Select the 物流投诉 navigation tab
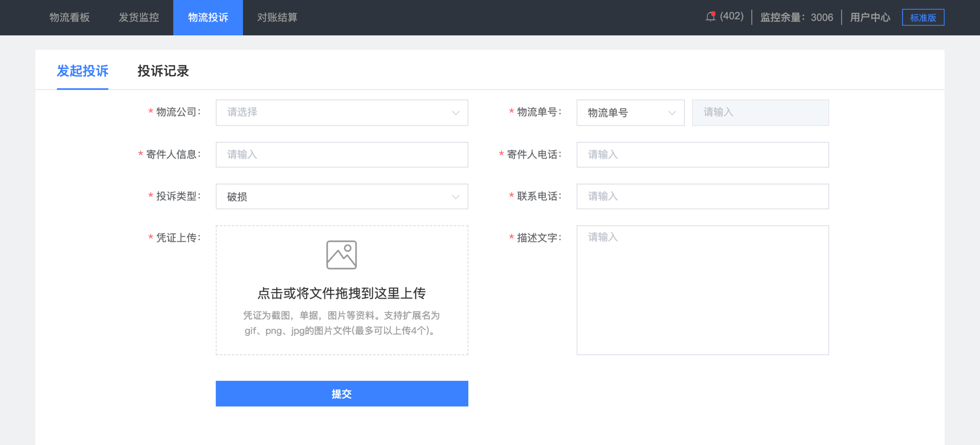The width and height of the screenshot is (980, 445). (208, 18)
